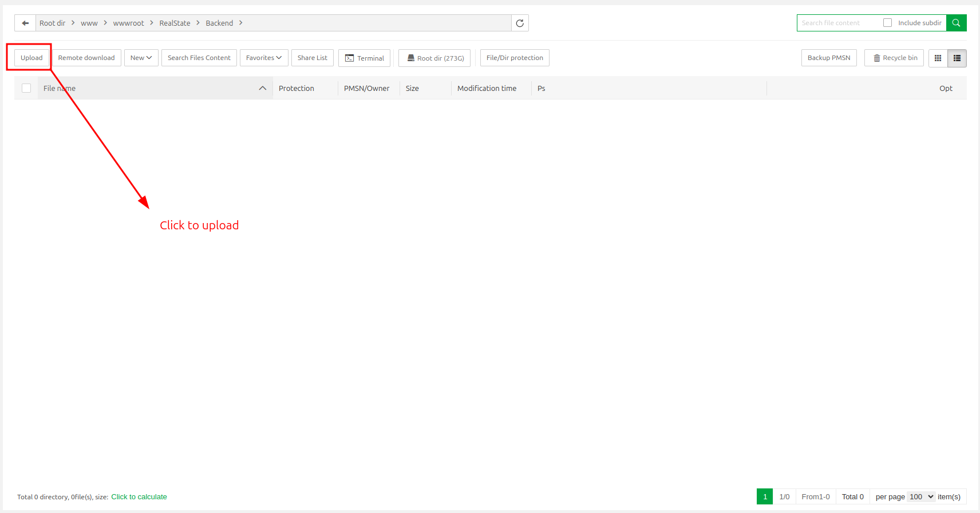This screenshot has width=980, height=513.
Task: Click the green search magnifier icon
Action: coord(956,23)
